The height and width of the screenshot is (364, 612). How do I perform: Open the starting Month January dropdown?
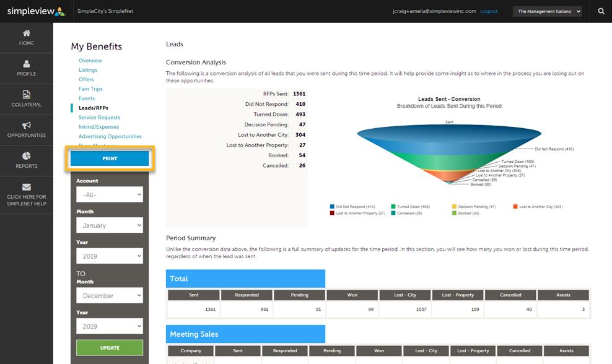(x=110, y=225)
